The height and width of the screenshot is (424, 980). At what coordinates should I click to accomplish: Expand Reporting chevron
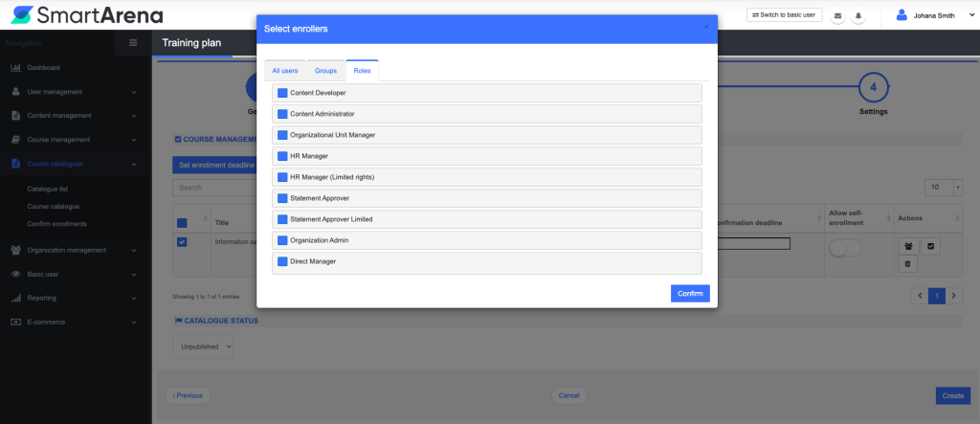[134, 299]
